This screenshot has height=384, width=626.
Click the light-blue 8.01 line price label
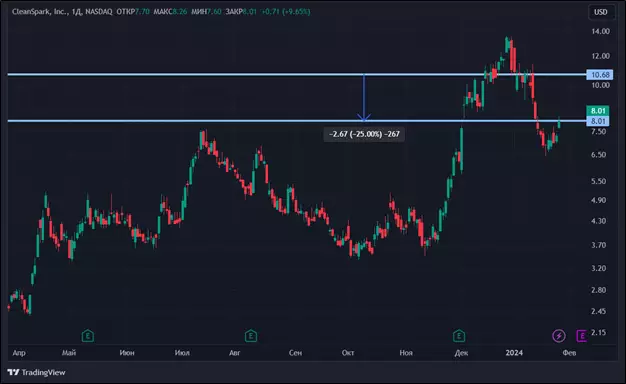coord(598,121)
